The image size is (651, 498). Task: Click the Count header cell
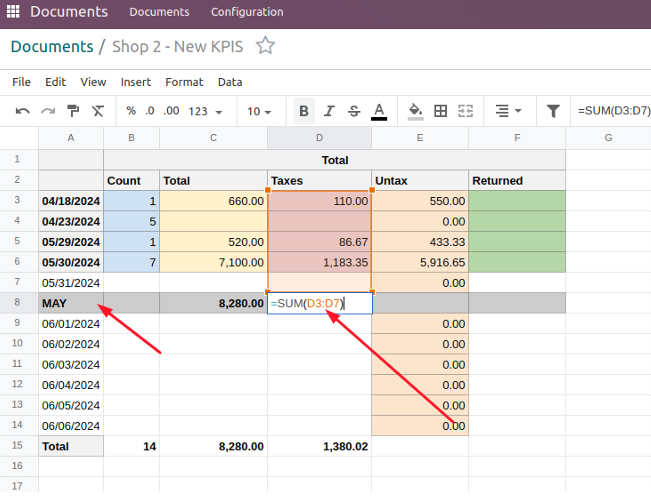pos(131,181)
